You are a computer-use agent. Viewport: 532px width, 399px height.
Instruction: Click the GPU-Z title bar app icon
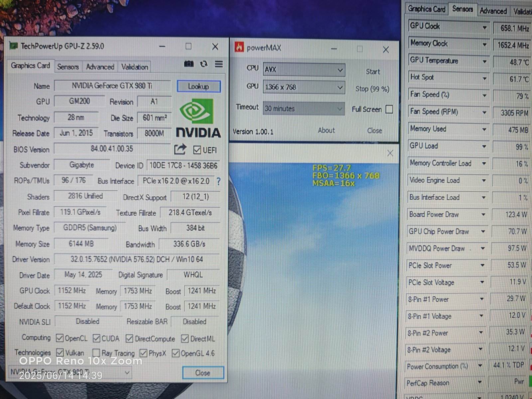[x=14, y=46]
